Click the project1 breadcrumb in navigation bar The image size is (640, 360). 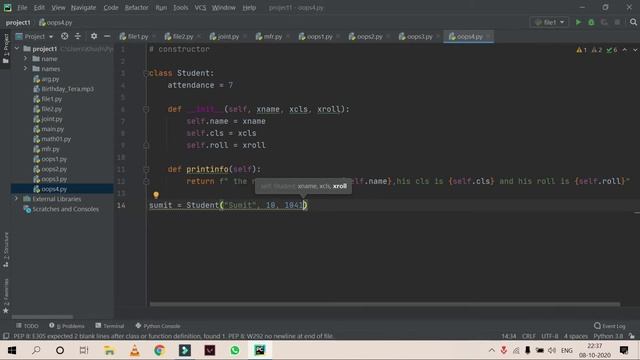[18, 22]
